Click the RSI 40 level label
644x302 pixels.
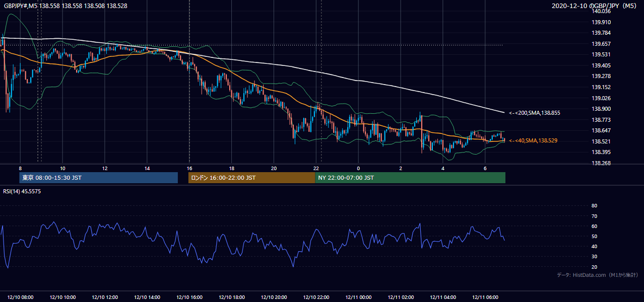pyautogui.click(x=594, y=246)
